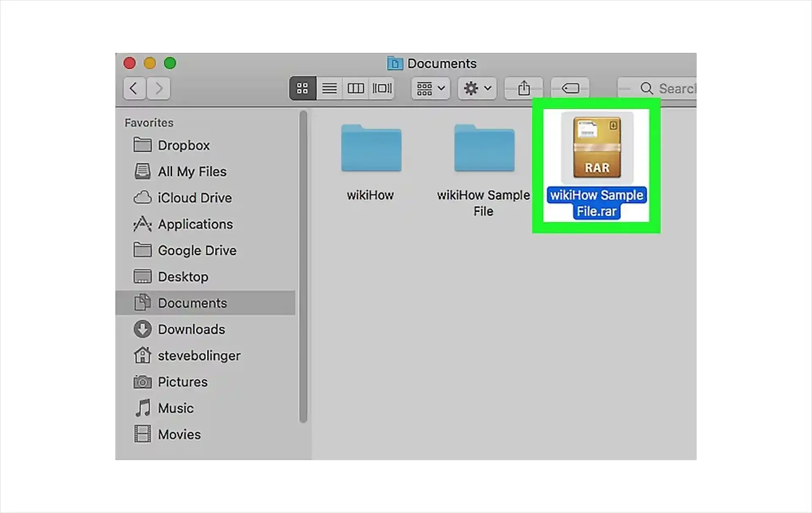812x513 pixels.
Task: Open the gear Action menu
Action: tap(477, 88)
